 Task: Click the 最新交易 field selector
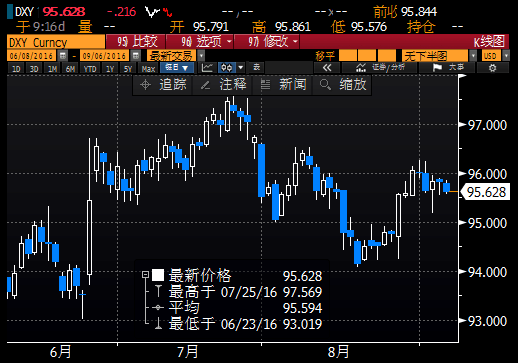(x=172, y=56)
